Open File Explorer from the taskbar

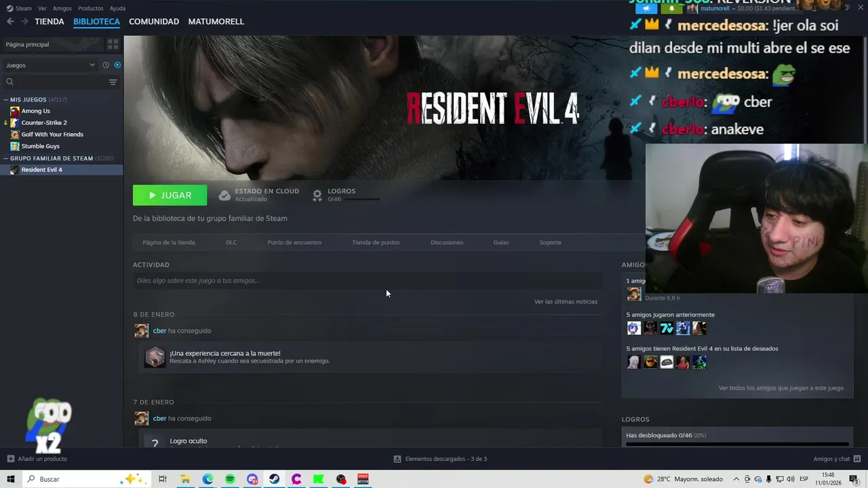pos(185,479)
